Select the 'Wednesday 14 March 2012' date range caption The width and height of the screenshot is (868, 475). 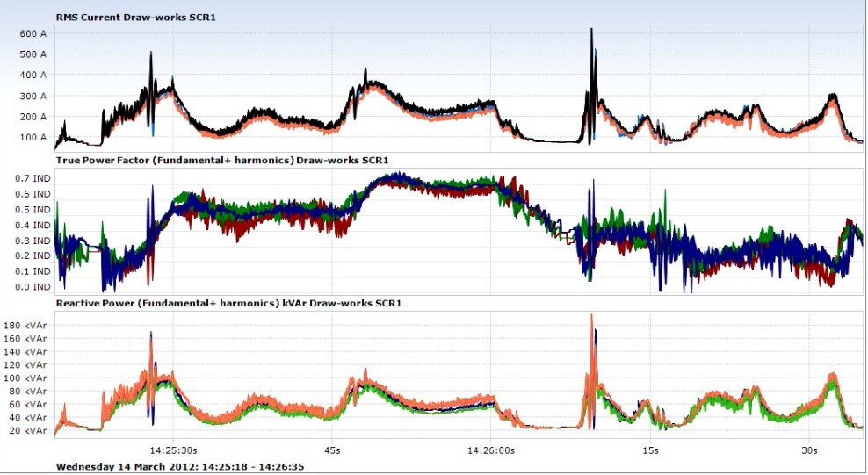point(180,467)
